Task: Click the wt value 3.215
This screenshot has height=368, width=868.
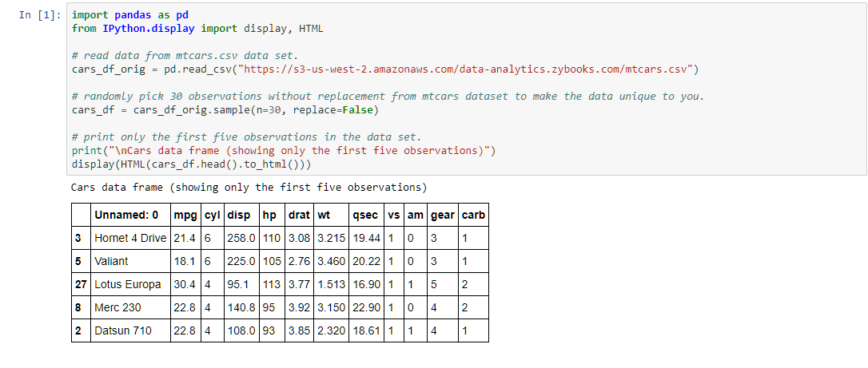Action: click(331, 238)
